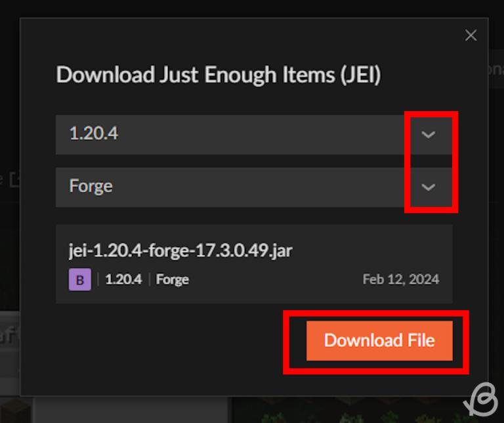Click the Feb 12, 2024 upload date
This screenshot has height=423, width=504.
[401, 280]
